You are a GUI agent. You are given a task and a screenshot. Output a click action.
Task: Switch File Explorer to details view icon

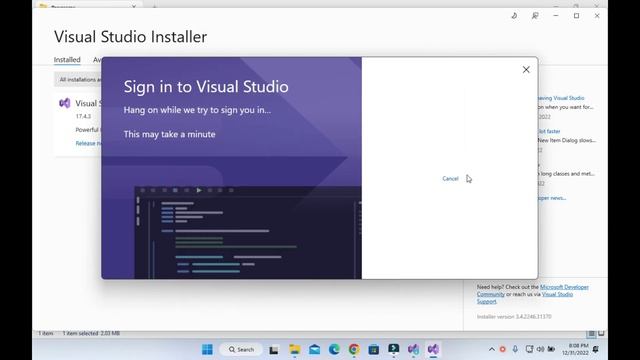[x=591, y=334]
